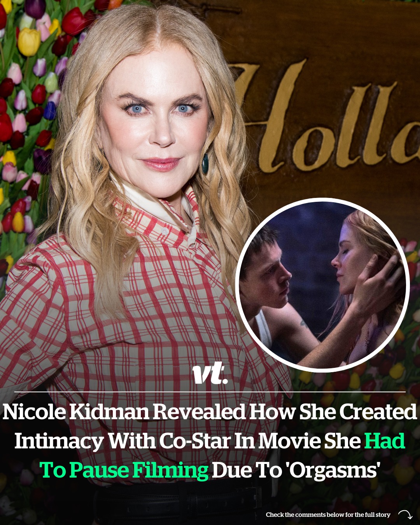Click the white vt. logo
Image resolution: width=420 pixels, height=525 pixels.
pos(210,373)
